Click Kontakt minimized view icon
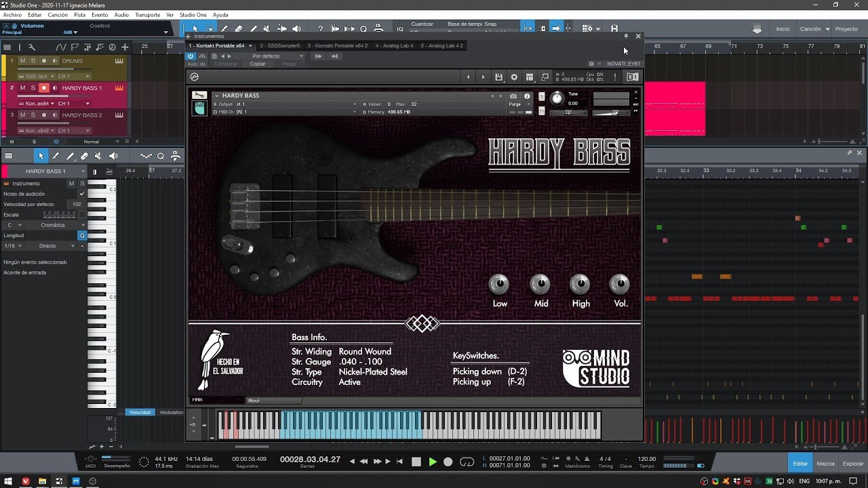The image size is (868, 488). [x=545, y=77]
